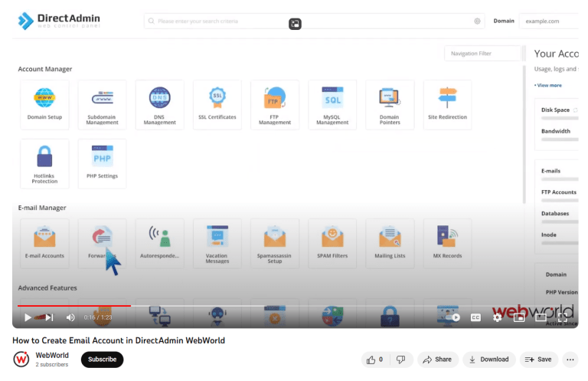Open Spamassassin Setup
The height and width of the screenshot is (381, 588).
point(275,244)
